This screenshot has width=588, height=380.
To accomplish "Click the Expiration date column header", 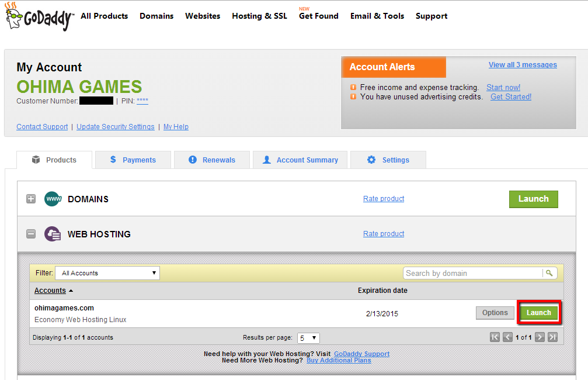I will [382, 290].
